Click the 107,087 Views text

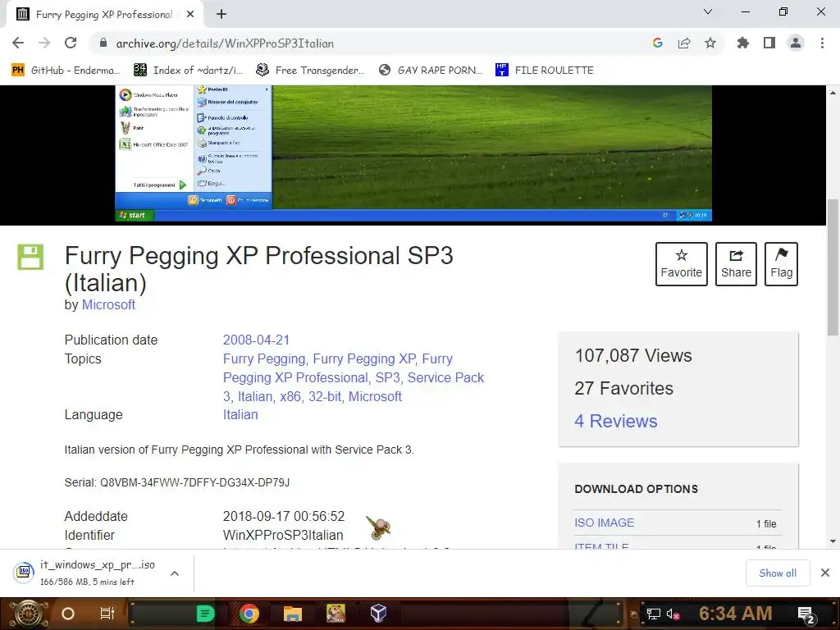pos(633,356)
